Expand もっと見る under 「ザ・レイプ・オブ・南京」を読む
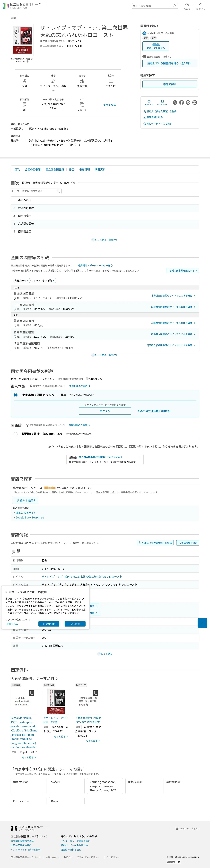Image resolution: width=210 pixels, height=868 pixels. click(61, 737)
